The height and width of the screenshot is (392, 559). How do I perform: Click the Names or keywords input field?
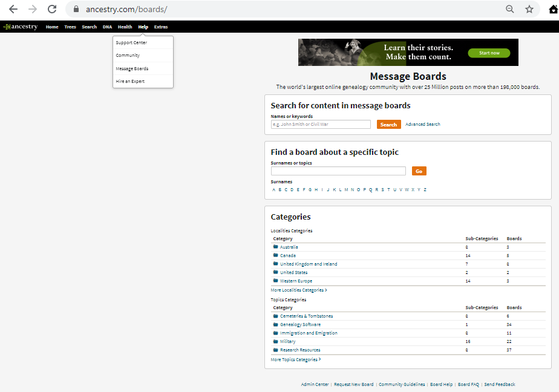(321, 124)
